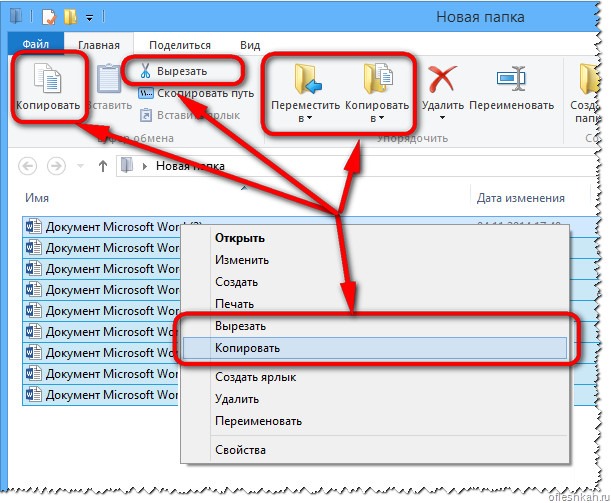
Task: Open the window system menu icon
Action: tap(16, 17)
